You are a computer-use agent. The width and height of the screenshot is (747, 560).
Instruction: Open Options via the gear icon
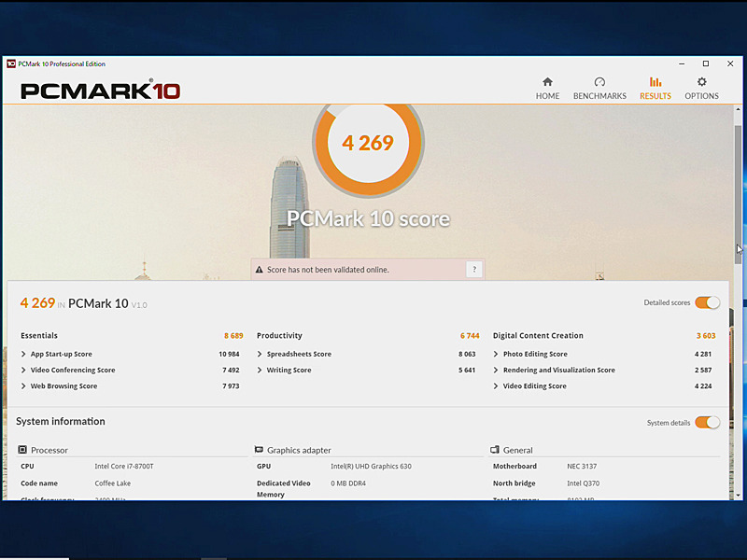tap(701, 86)
